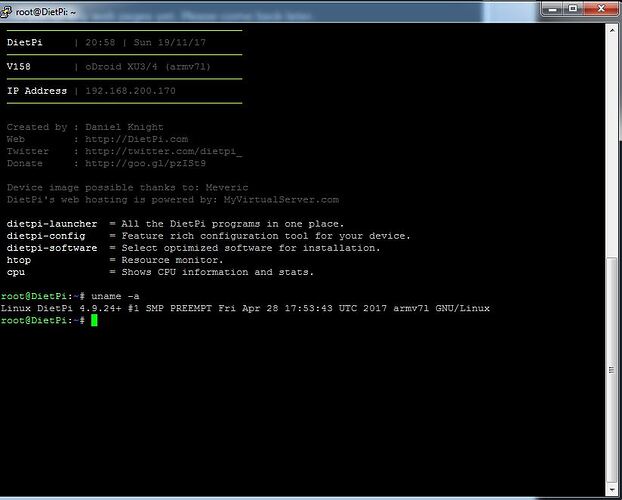622x500 pixels.
Task: Click the 'Donate' label
Action: tap(25, 163)
